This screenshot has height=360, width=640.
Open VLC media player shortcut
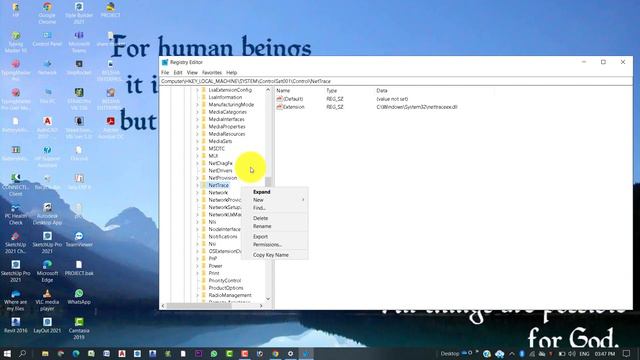(x=47, y=300)
